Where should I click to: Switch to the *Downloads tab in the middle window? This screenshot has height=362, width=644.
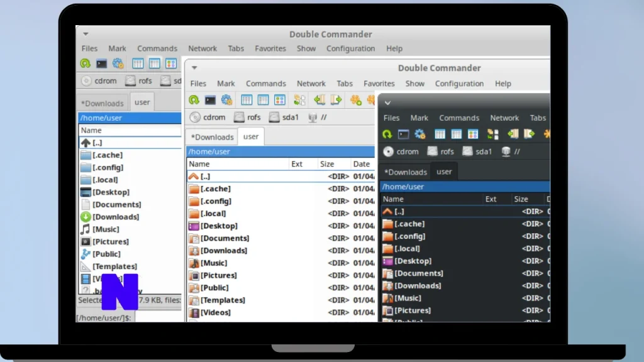click(x=213, y=137)
